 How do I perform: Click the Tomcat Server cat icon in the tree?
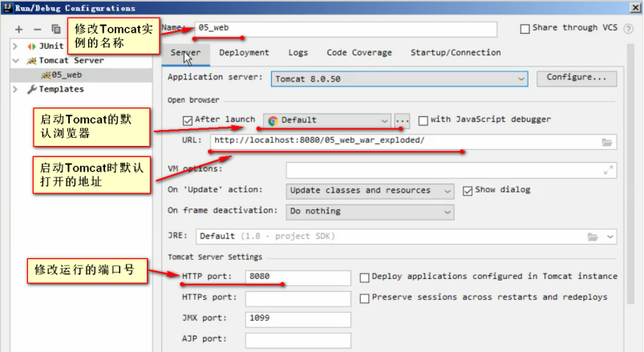pos(31,61)
